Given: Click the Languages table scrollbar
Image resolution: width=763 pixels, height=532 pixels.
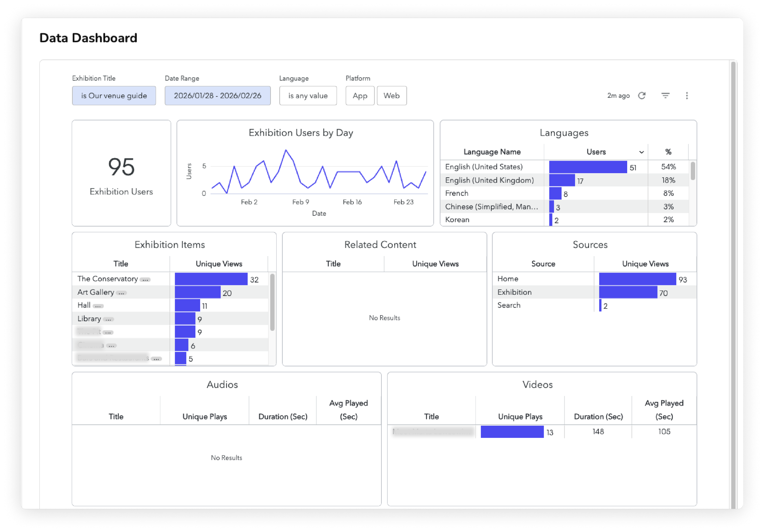Looking at the screenshot, I should point(693,171).
